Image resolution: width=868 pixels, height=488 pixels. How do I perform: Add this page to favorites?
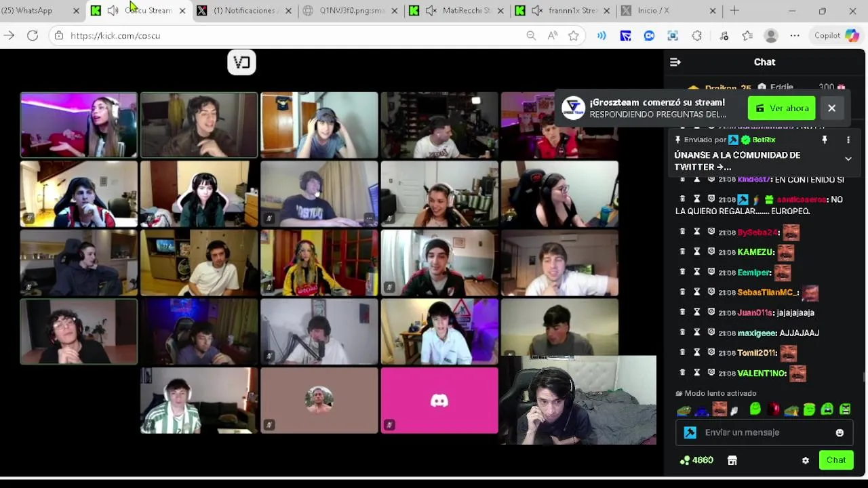coord(574,35)
